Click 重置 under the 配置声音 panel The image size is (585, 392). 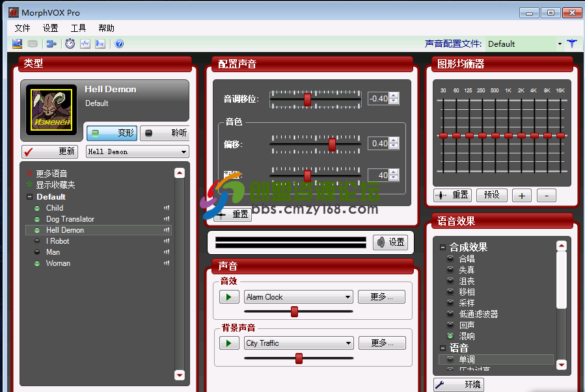(232, 215)
